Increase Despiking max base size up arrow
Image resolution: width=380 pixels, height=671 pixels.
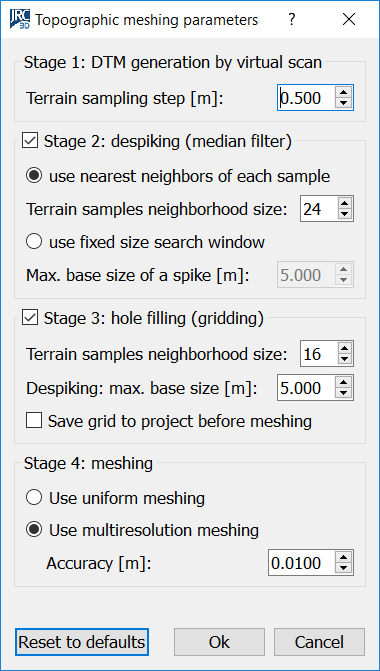click(344, 383)
